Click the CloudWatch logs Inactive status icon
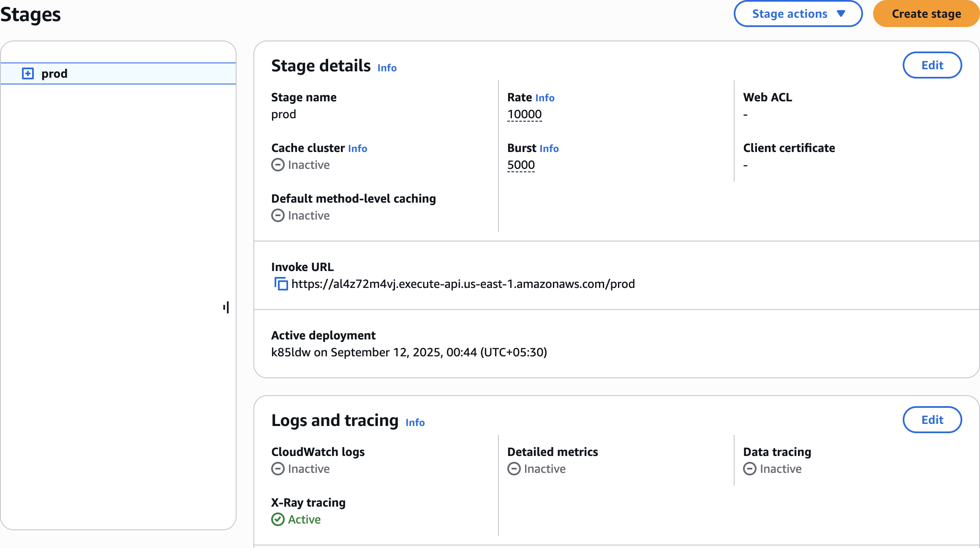 (278, 469)
